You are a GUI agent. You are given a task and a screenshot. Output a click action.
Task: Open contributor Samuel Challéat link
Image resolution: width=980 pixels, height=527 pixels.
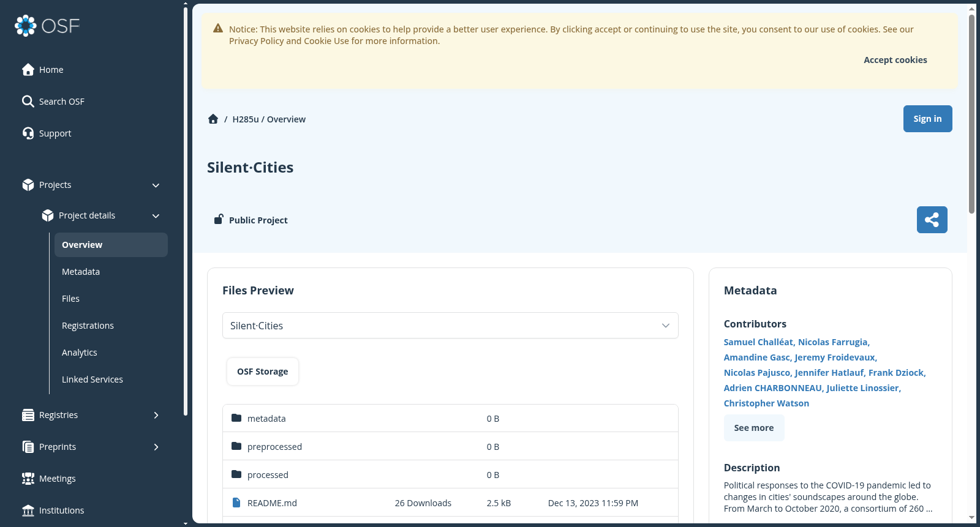(x=759, y=342)
